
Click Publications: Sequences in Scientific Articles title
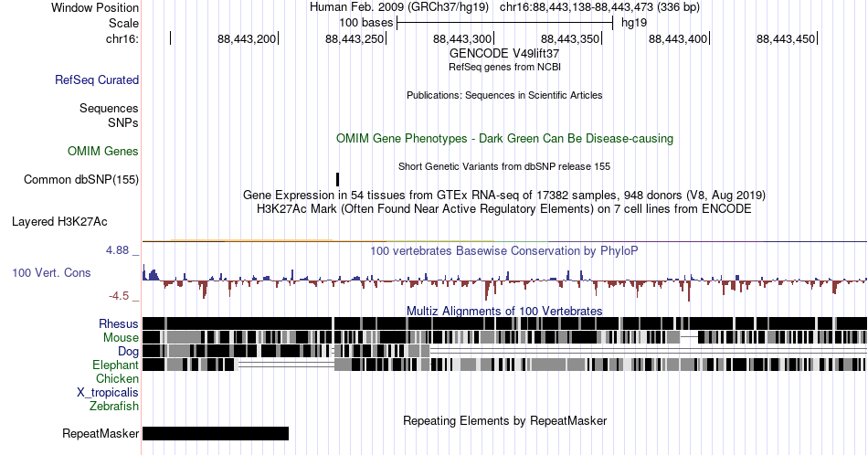tap(504, 95)
